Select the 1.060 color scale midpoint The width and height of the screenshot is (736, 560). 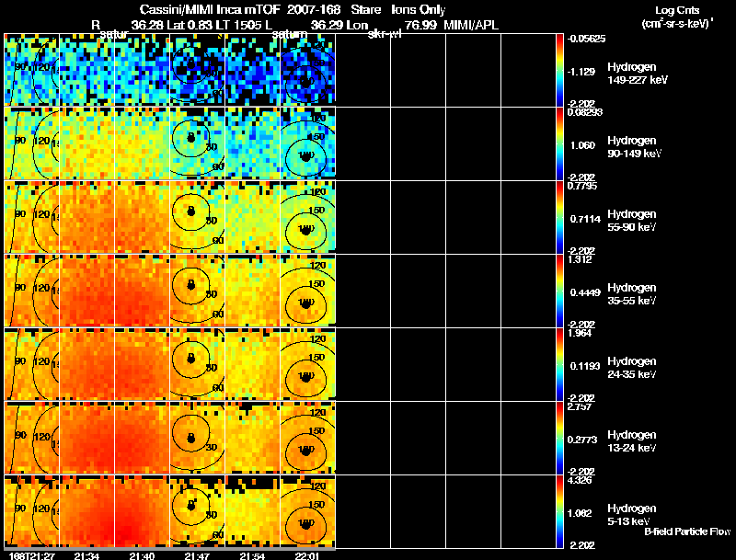tap(582, 145)
